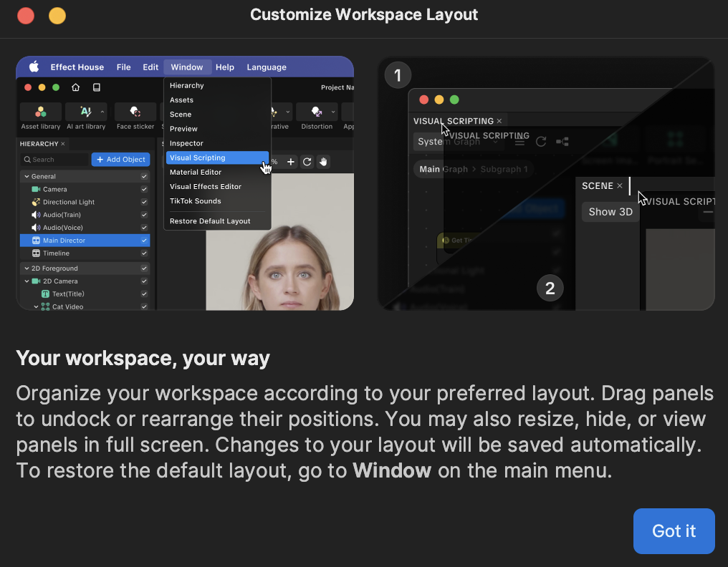Click the Asset library icon
This screenshot has height=567, width=728.
40,112
